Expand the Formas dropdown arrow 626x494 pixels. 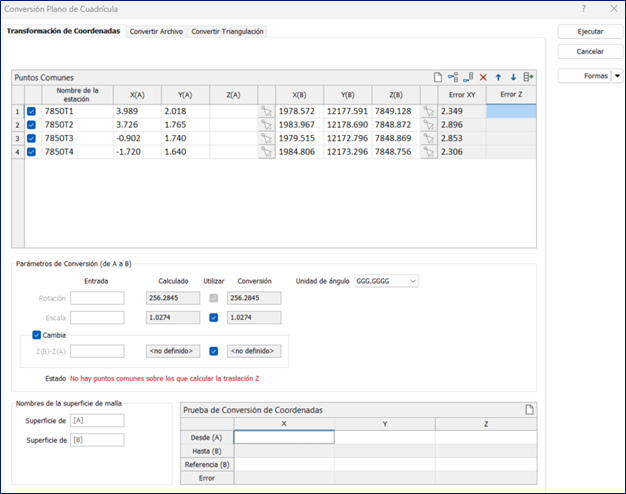617,76
